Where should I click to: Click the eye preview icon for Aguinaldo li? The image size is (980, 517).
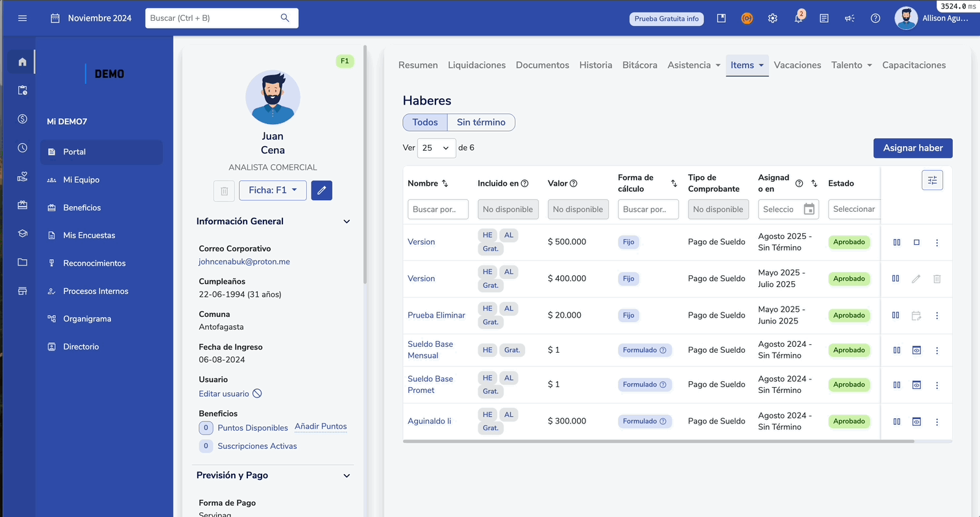click(916, 422)
